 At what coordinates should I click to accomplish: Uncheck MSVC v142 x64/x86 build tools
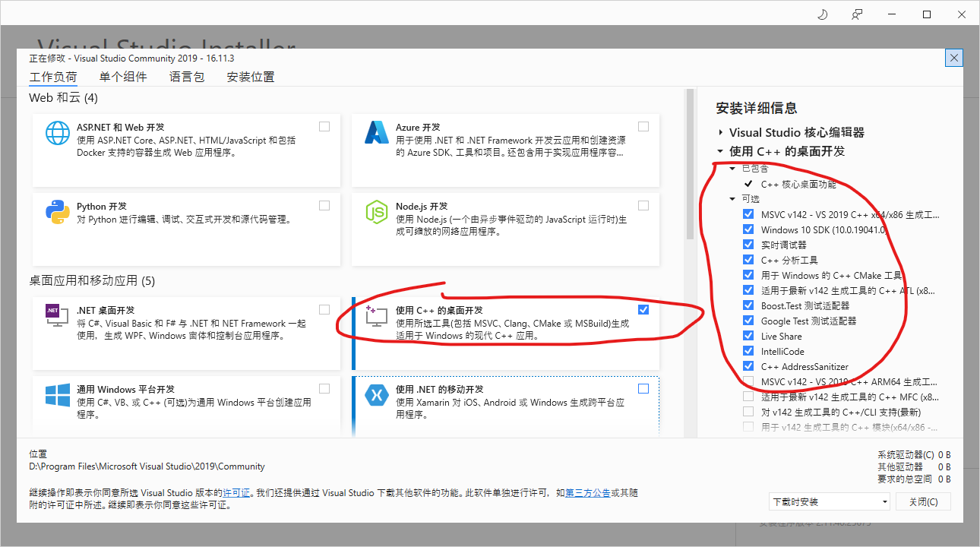click(748, 214)
